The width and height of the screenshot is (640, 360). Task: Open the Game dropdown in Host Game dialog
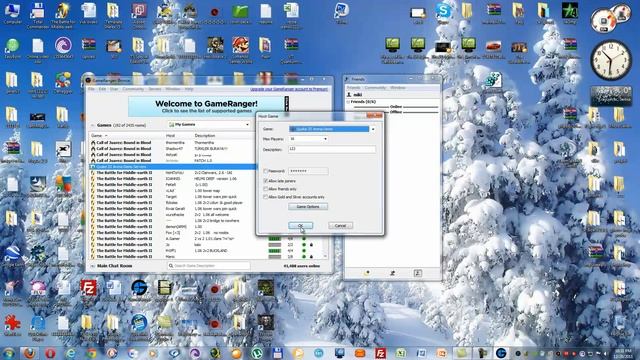tap(332, 129)
